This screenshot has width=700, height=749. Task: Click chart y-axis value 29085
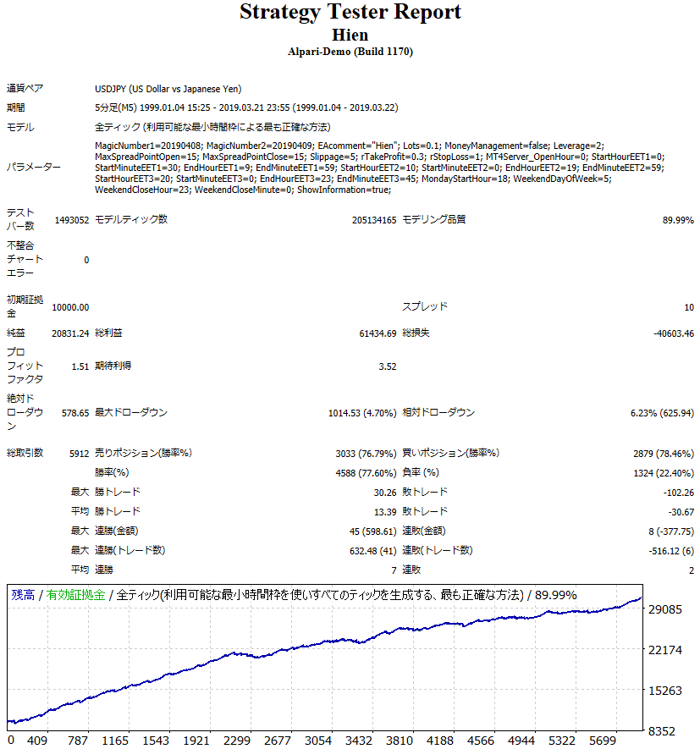tap(665, 609)
